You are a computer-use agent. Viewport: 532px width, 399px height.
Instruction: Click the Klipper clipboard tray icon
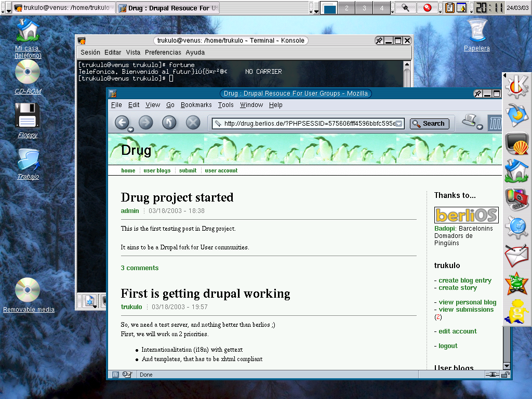click(x=450, y=8)
